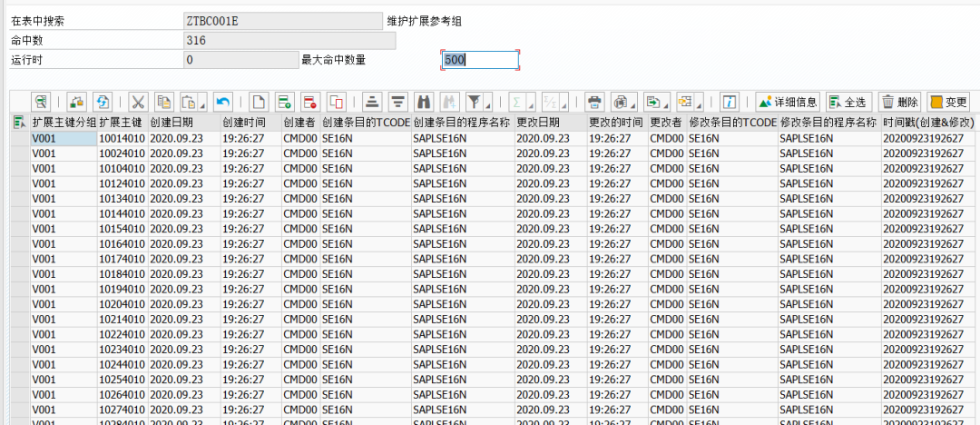Open the Choose Layout dropdown arrow
Screen dimensions: 980x425
coord(699,104)
